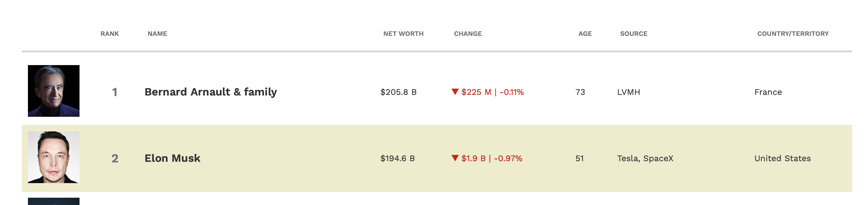Click Elon Musk's portrait thumbnail
Viewport: 868px width, 205px height.
pyautogui.click(x=54, y=157)
